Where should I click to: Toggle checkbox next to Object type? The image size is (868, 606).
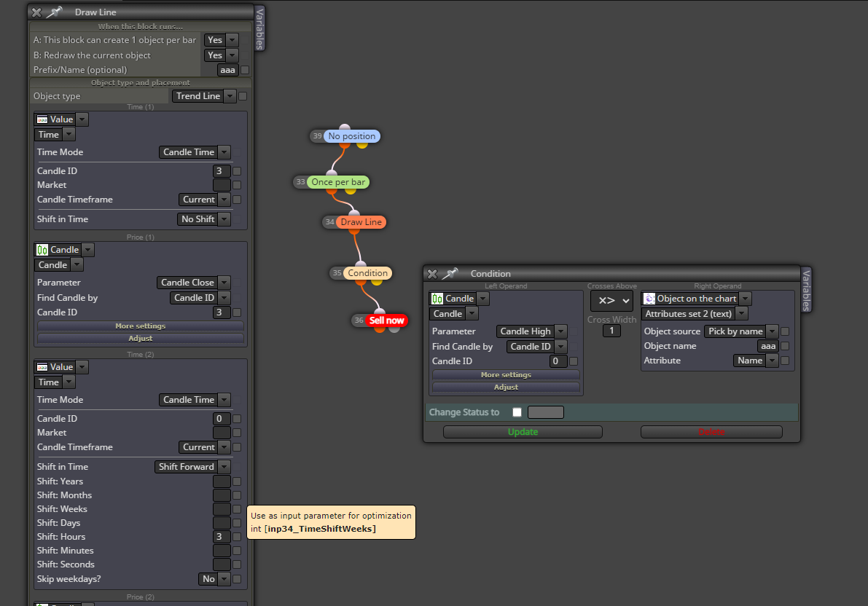[x=243, y=95]
